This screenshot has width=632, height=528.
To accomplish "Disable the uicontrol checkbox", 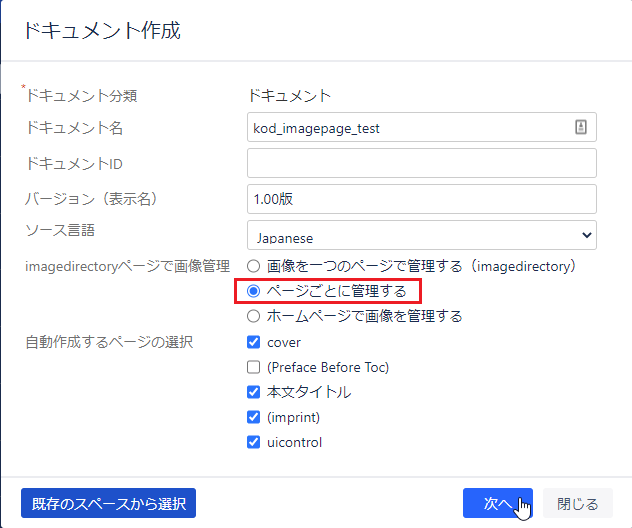I will (x=254, y=442).
